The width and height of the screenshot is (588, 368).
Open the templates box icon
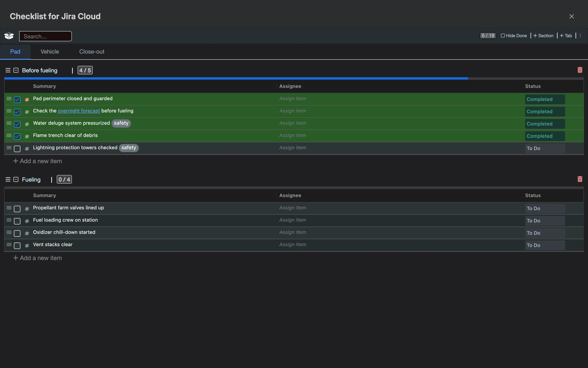click(x=9, y=36)
